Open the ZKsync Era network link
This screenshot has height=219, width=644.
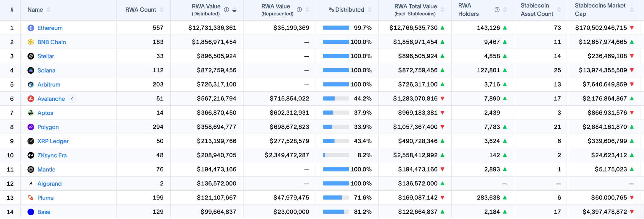click(x=52, y=155)
